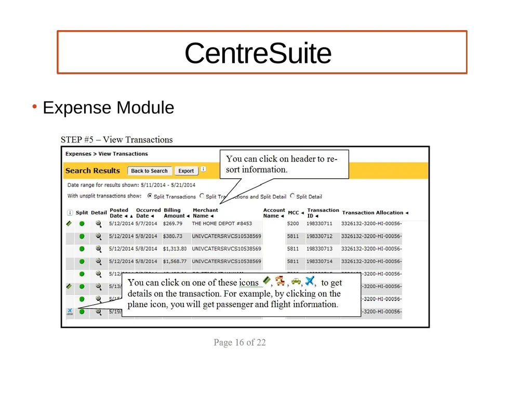Click green Split dot on the 5/19 row
The width and height of the screenshot is (532, 399).
point(82,312)
